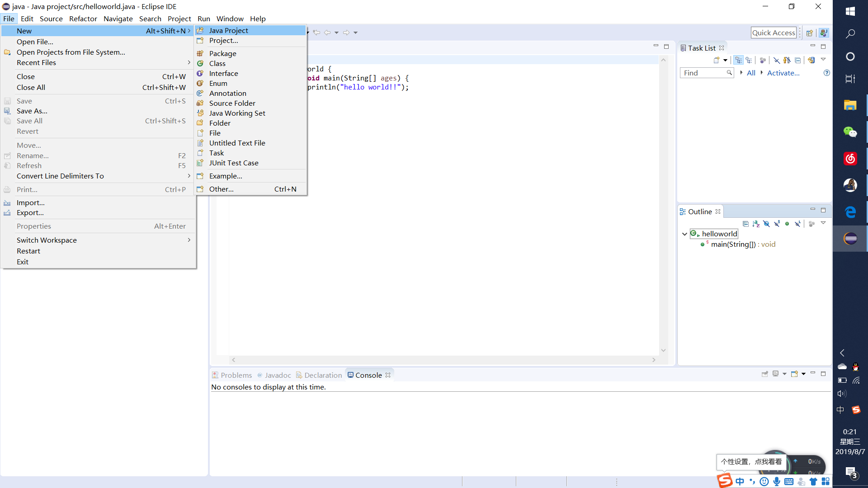
Task: Click the Forward navigation arrow
Action: [346, 33]
